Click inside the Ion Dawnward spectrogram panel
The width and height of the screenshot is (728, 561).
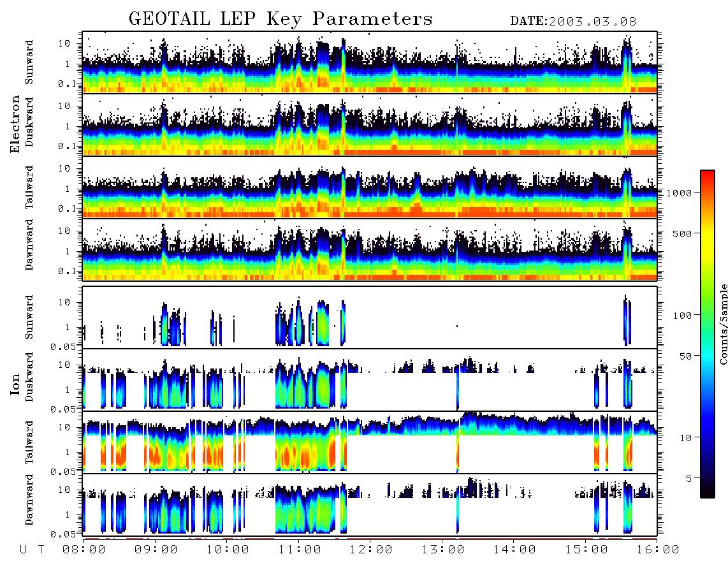370,505
